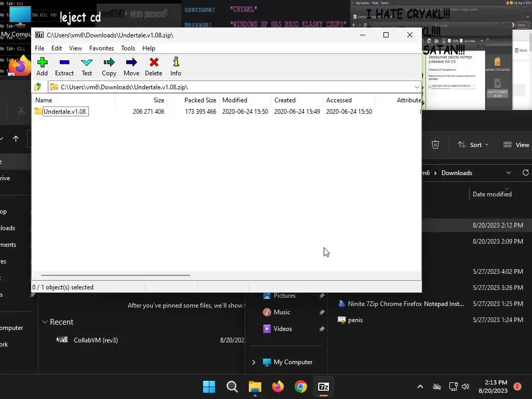Open the Sort dropdown in Explorer
The width and height of the screenshot is (532, 399).
coord(473,145)
